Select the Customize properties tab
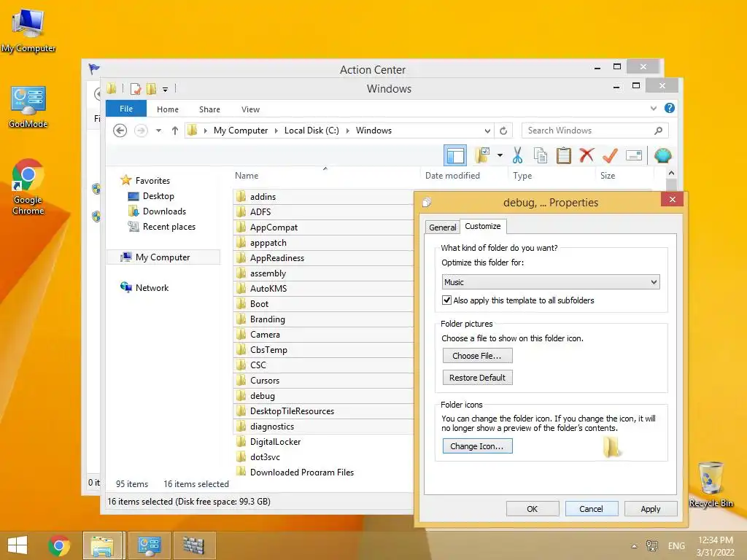The height and width of the screenshot is (560, 747). pos(483,226)
